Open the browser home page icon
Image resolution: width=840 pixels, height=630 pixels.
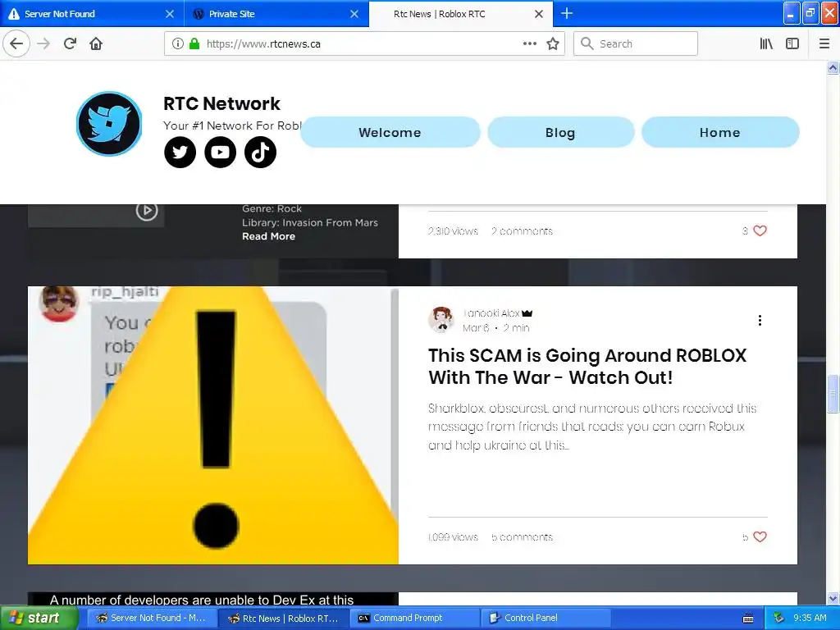(96, 43)
